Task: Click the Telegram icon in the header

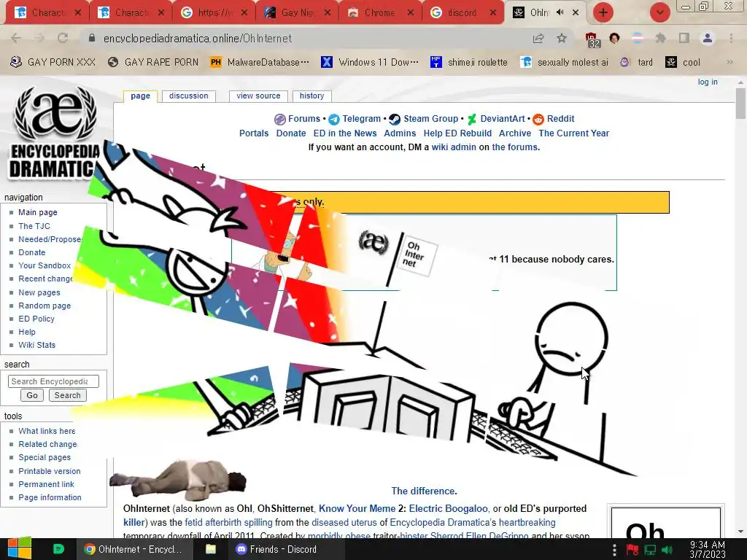Action: click(x=334, y=119)
